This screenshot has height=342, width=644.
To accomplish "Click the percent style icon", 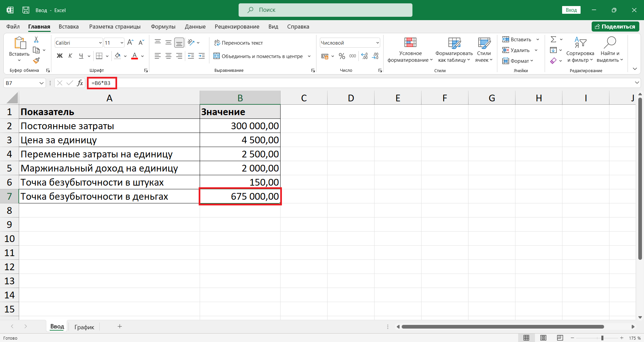I will point(342,56).
